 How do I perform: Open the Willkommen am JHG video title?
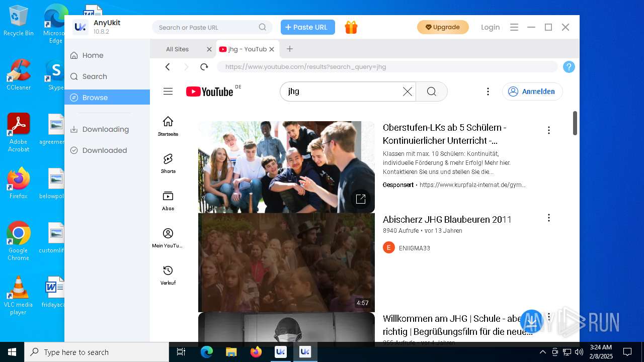457,325
